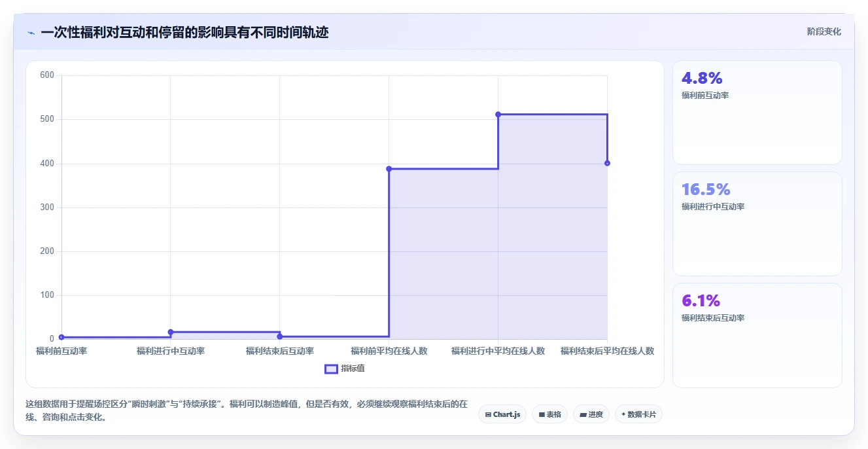Click x-axis label 福利进行中平均在线人数
Viewport: 868px width, 449px height.
click(498, 351)
